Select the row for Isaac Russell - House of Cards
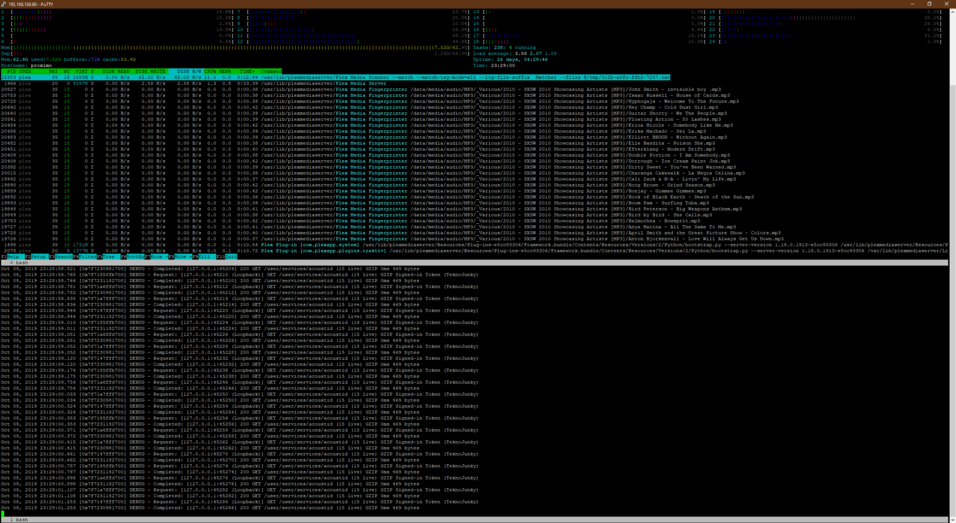Screen dimensions: 956x523 366,96
